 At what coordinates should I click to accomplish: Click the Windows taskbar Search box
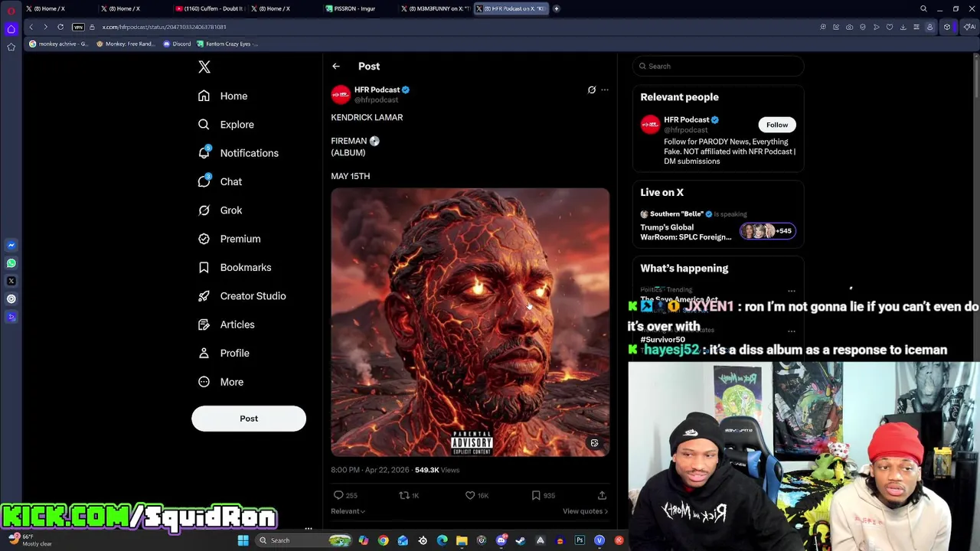[302, 540]
